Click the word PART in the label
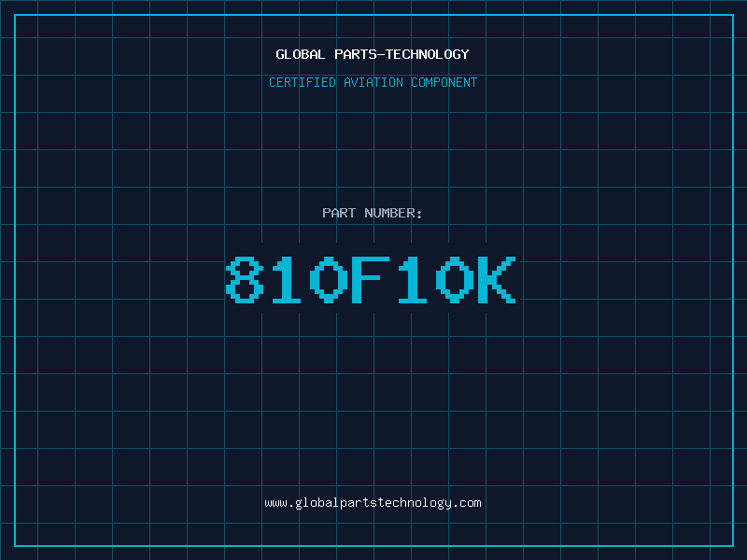 [338, 213]
